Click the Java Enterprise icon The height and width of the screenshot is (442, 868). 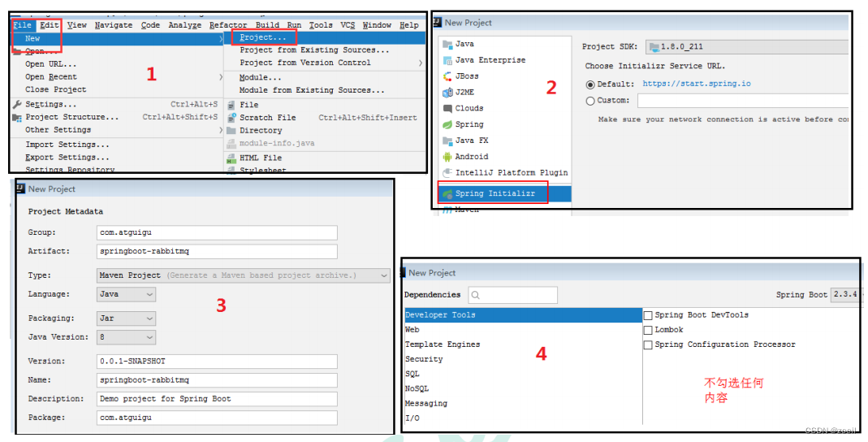click(447, 60)
